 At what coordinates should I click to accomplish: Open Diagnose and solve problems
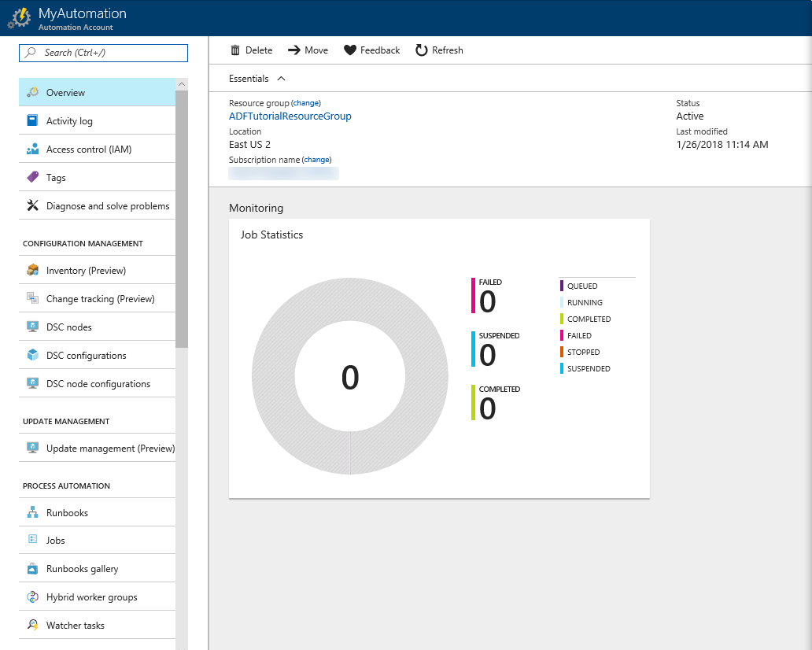click(107, 206)
